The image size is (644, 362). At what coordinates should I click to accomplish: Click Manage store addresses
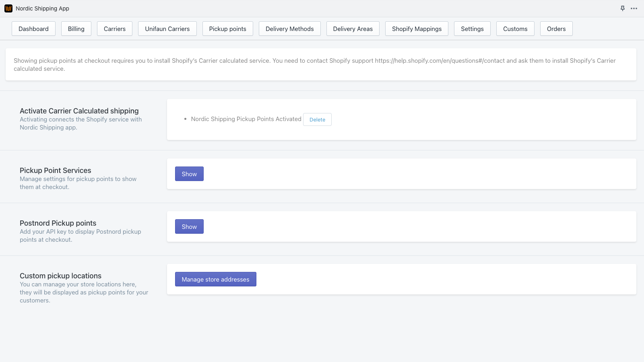point(215,279)
